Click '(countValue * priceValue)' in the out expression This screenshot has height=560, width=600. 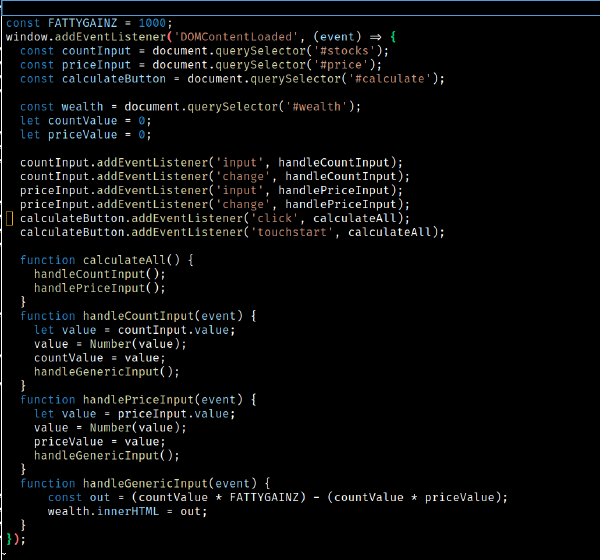click(414, 497)
